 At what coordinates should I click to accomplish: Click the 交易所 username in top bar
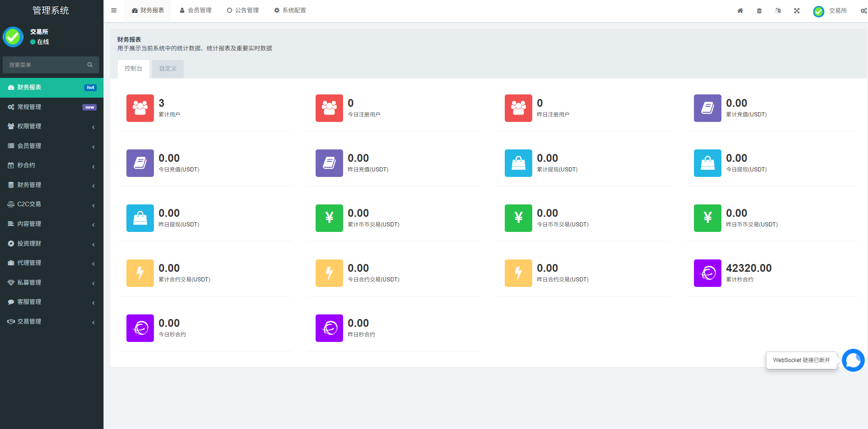(x=838, y=11)
